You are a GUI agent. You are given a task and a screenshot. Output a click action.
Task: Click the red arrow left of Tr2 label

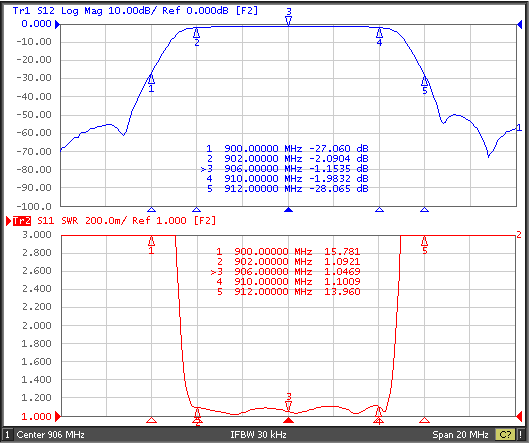pyautogui.click(x=9, y=221)
